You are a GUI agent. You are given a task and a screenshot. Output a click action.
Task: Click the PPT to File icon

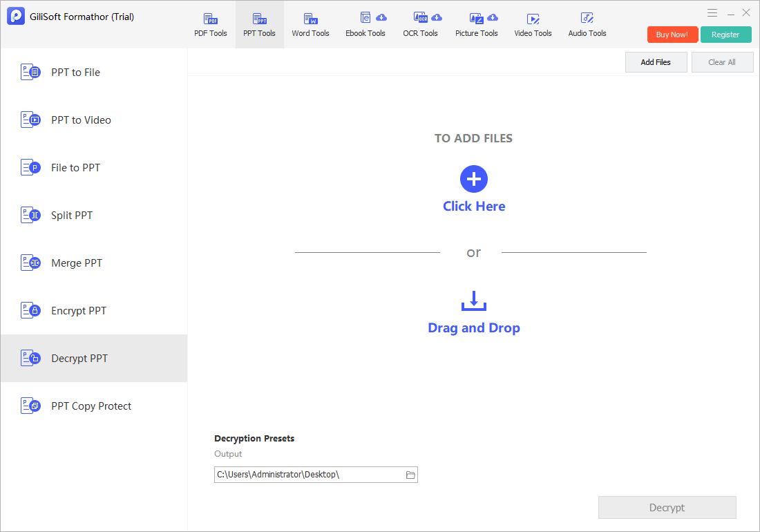(30, 72)
